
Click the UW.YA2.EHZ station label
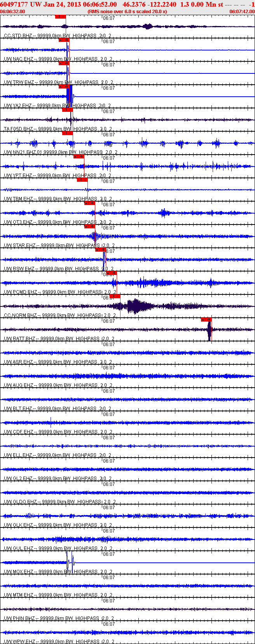coord(58,106)
